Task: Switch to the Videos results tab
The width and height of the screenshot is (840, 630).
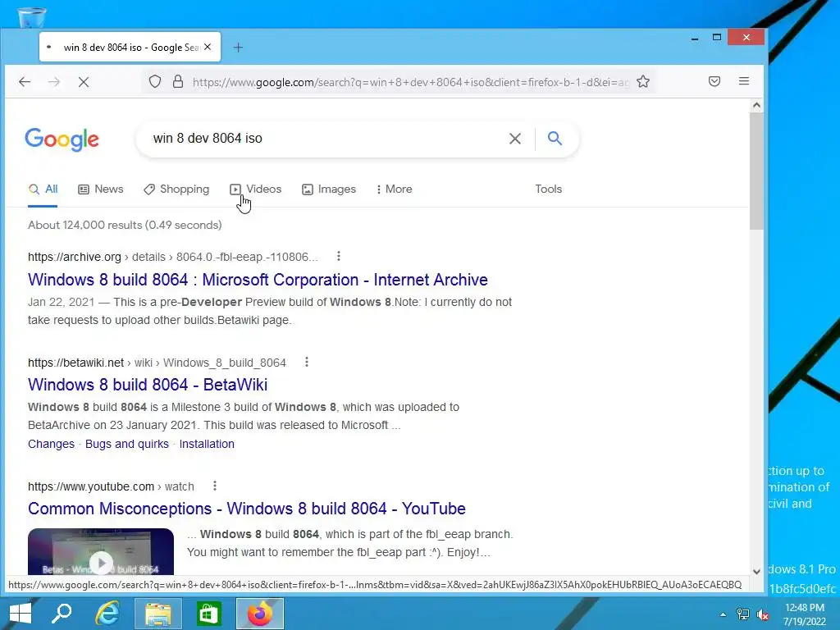Action: tap(256, 189)
